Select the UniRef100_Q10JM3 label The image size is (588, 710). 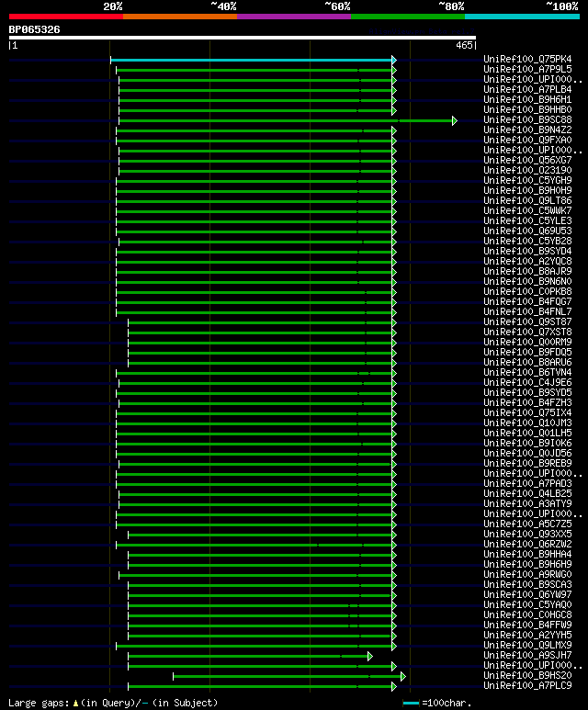pos(527,423)
